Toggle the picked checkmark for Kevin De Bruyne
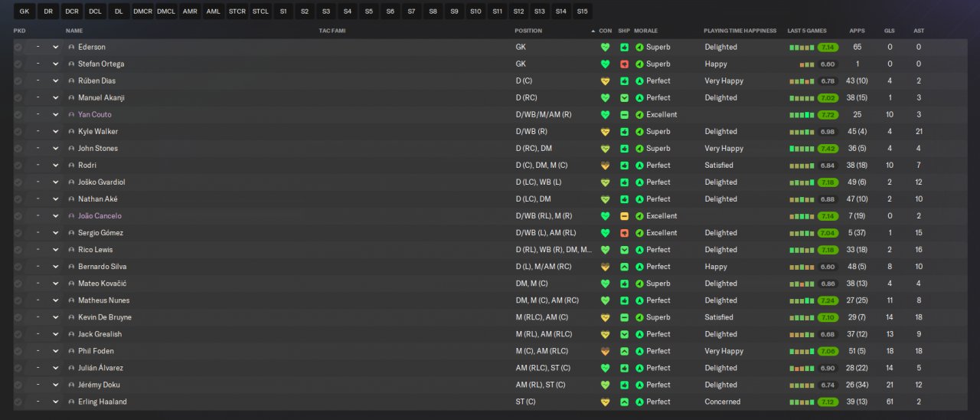980x420 pixels. [18, 317]
